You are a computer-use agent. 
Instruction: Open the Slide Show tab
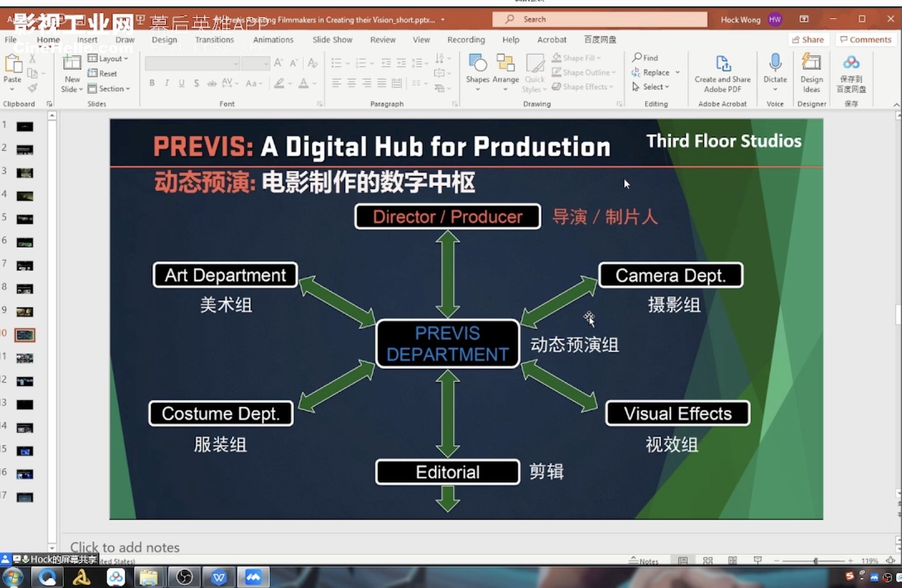(x=332, y=40)
